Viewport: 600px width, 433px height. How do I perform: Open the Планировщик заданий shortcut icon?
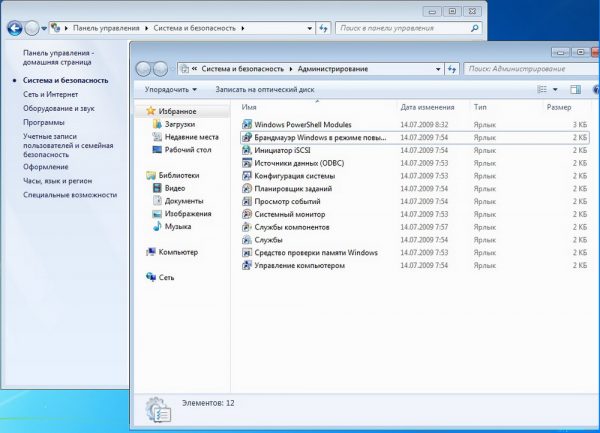(247, 188)
